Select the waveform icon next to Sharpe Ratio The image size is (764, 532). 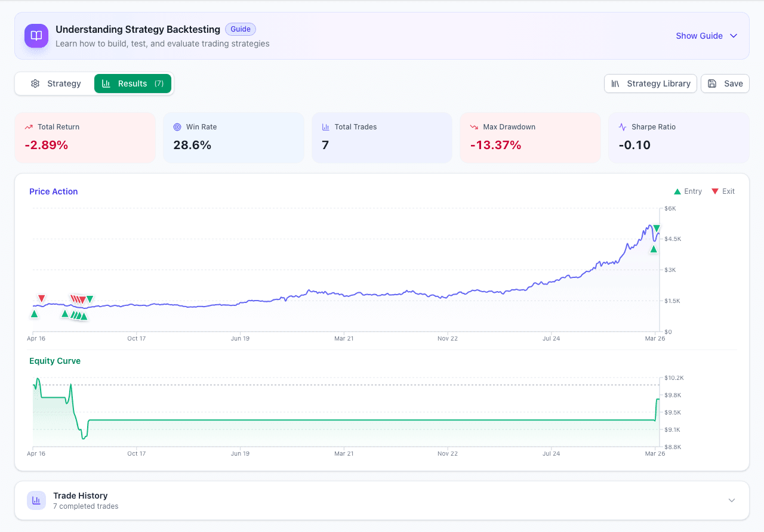pyautogui.click(x=622, y=126)
